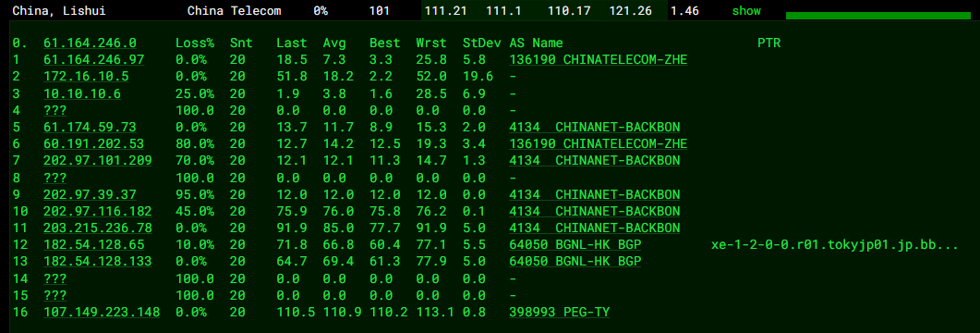The width and height of the screenshot is (980, 333).
Task: Click the ??? address on hop 8
Action: click(x=55, y=178)
